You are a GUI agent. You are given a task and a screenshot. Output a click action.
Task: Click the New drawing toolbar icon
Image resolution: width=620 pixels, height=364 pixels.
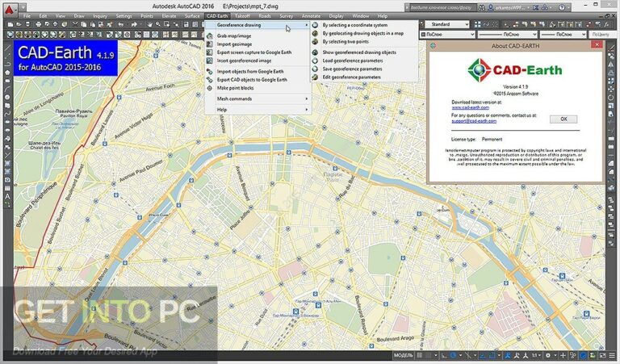tap(11, 24)
